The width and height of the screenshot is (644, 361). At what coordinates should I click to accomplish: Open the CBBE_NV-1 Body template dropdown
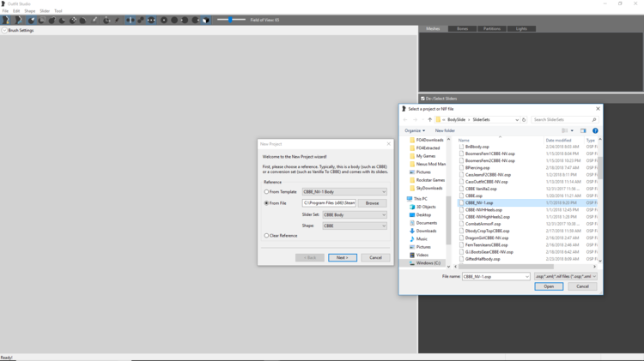[344, 191]
